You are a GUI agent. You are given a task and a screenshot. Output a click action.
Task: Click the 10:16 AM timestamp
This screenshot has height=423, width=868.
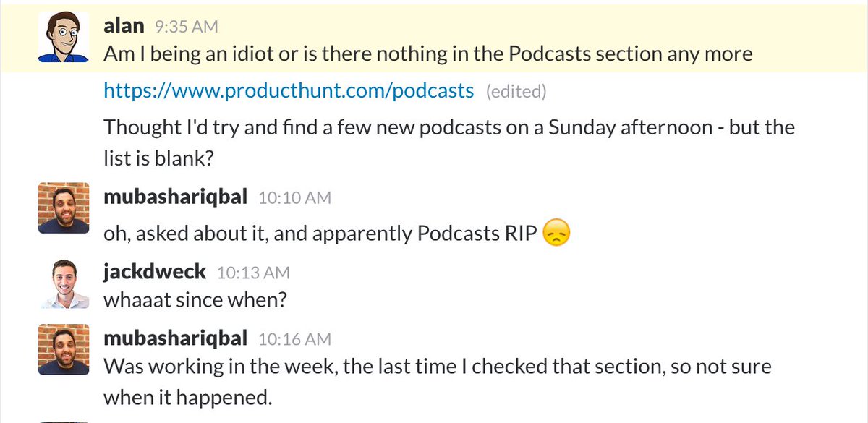(x=294, y=339)
